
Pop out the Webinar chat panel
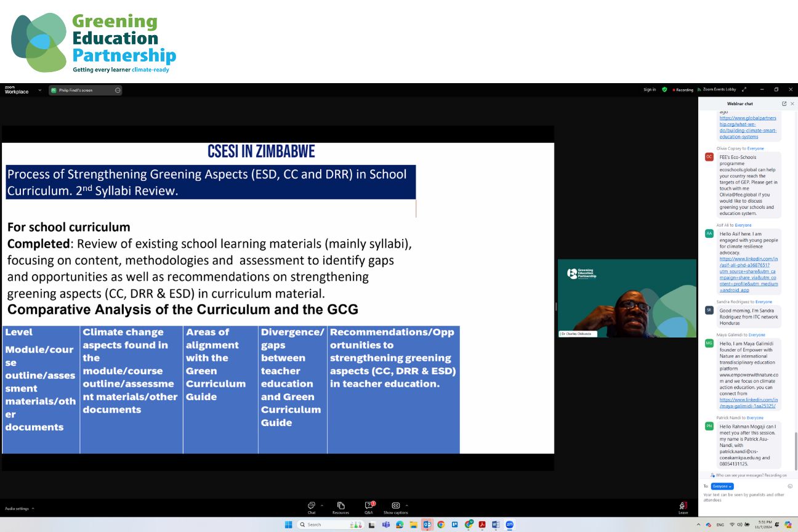coord(784,103)
